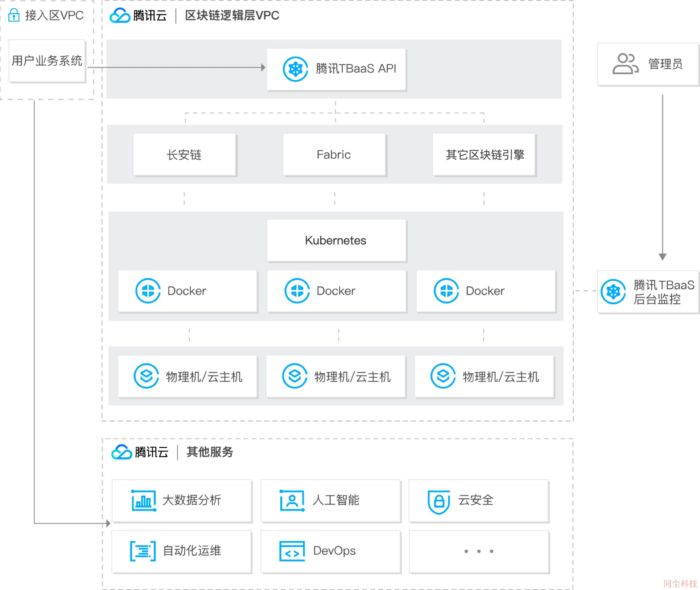This screenshot has width=700, height=590.
Task: Click the 人工智能 person icon
Action: [x=292, y=500]
